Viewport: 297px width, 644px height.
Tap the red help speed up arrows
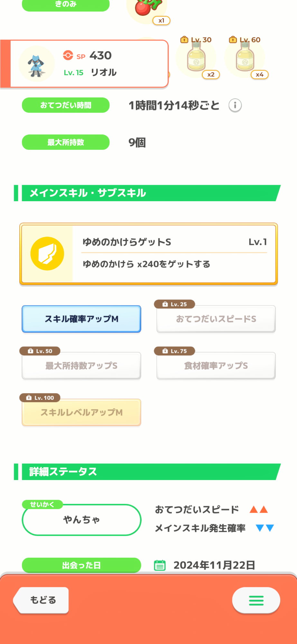pyautogui.click(x=259, y=509)
